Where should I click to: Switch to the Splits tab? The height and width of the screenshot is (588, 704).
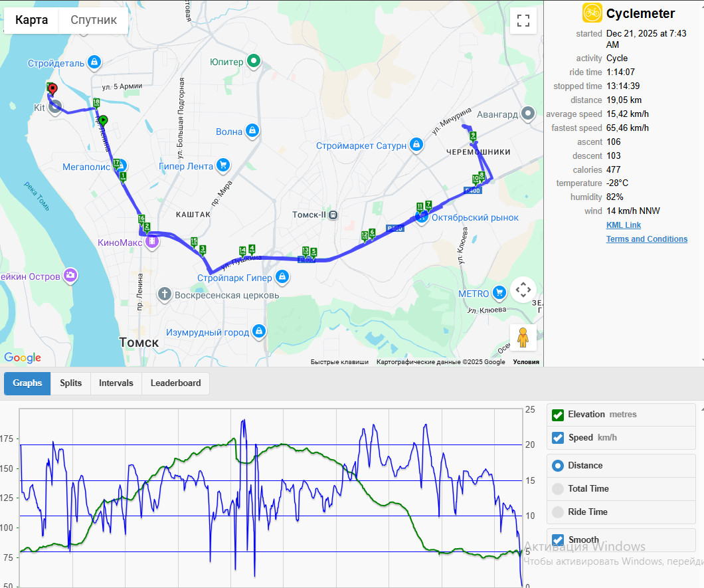point(71,383)
